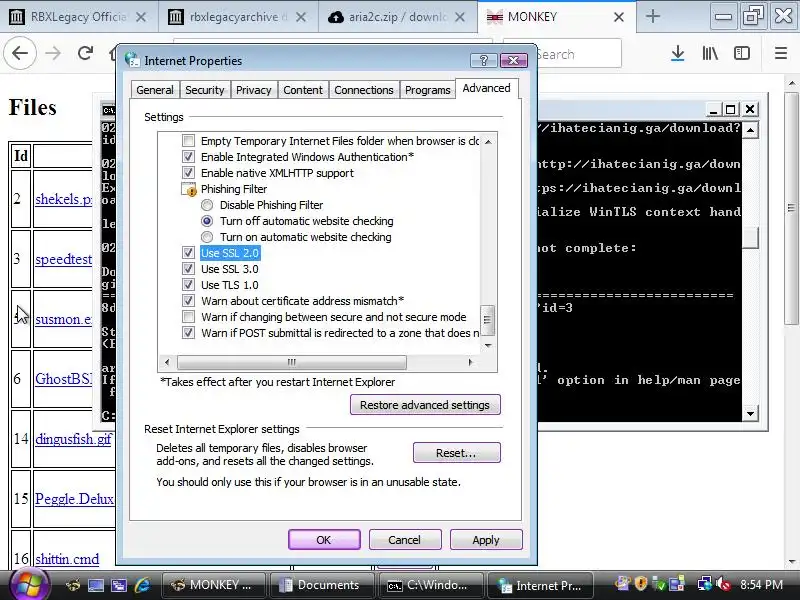Viewport: 800px width, 600px height.
Task: Click Restore advanced settings button
Action: [x=425, y=405]
